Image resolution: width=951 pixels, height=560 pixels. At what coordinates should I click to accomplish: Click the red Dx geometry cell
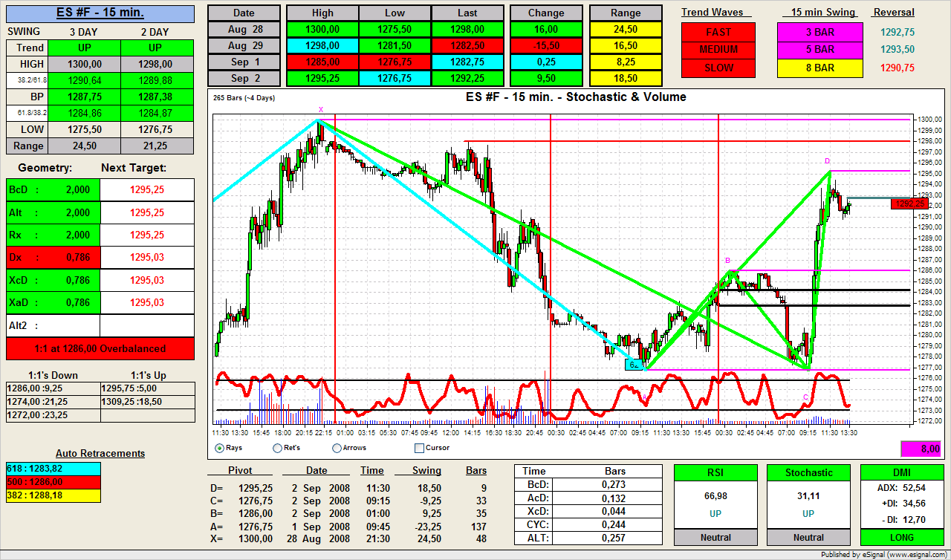[53, 258]
